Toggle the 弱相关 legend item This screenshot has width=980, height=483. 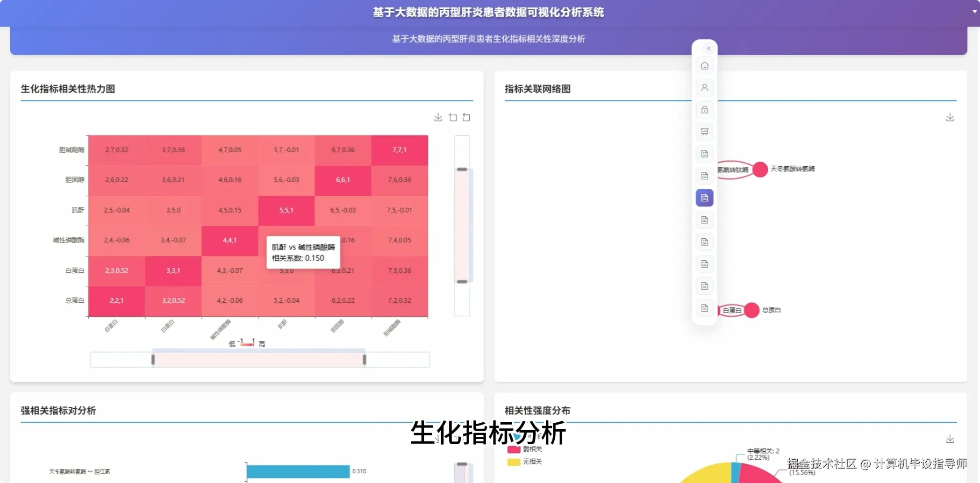point(525,449)
